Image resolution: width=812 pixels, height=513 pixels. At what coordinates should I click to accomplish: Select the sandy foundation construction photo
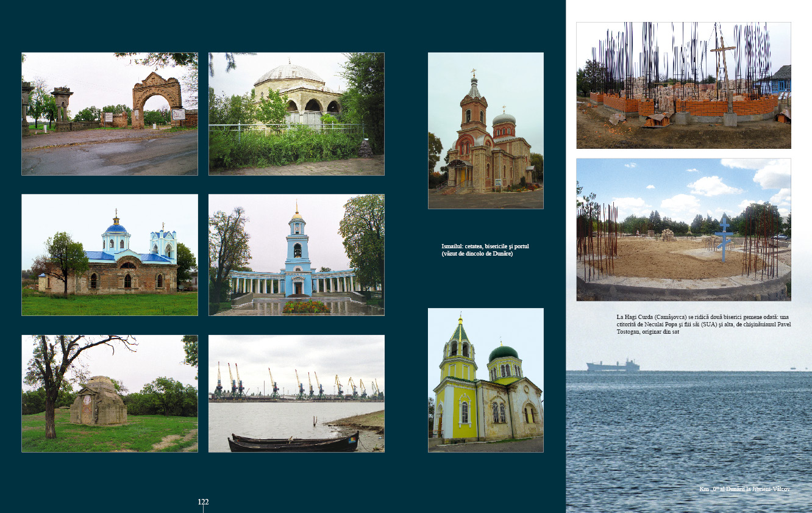pos(683,229)
